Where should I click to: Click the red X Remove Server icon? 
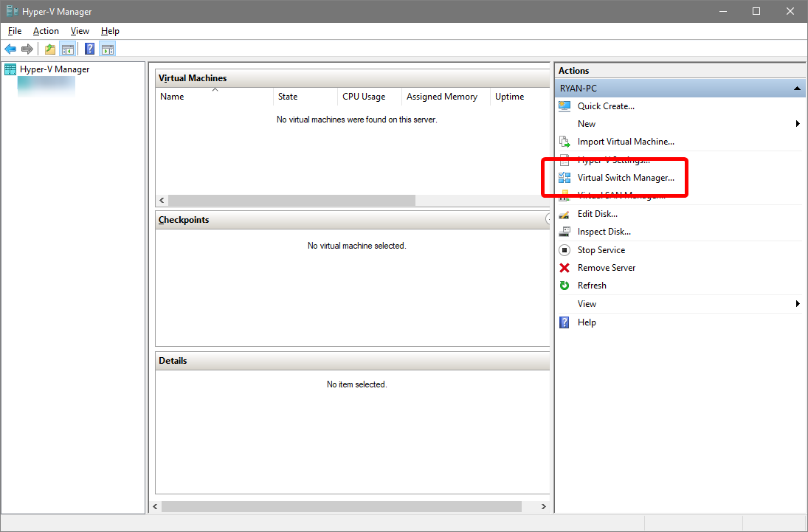[564, 268]
